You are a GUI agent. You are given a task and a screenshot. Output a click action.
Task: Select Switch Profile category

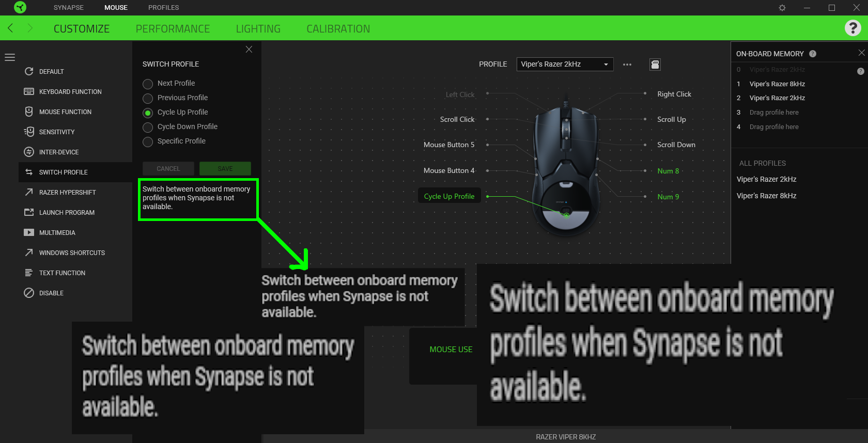click(75, 172)
